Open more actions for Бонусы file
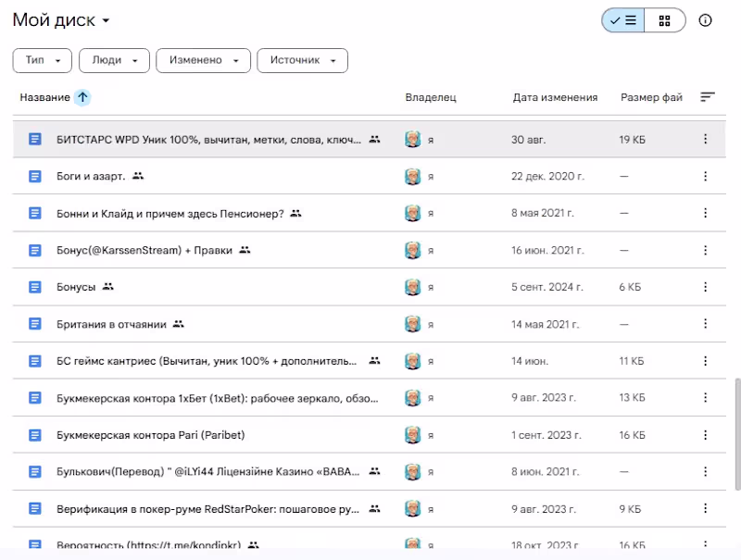Viewport: 741px width, 560px height. pos(705,287)
